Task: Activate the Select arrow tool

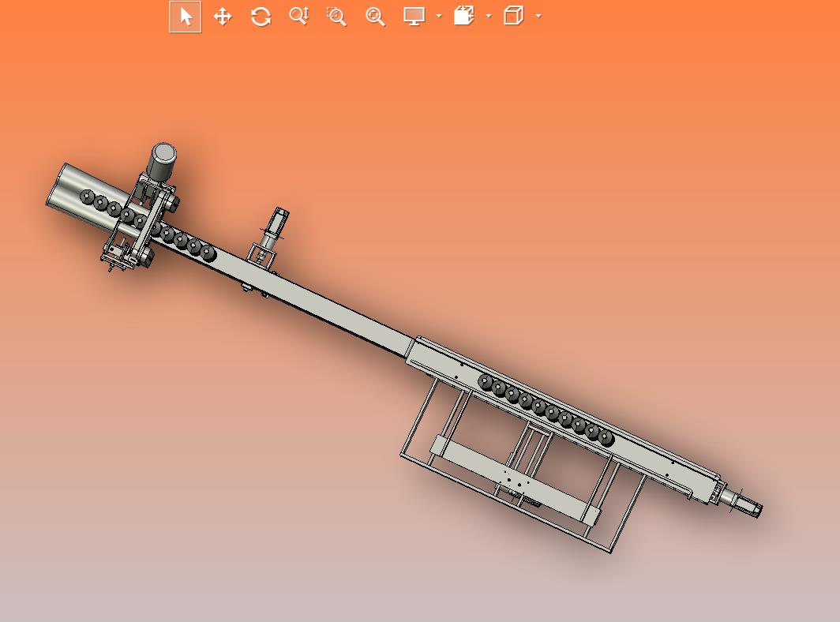Action: coord(186,17)
